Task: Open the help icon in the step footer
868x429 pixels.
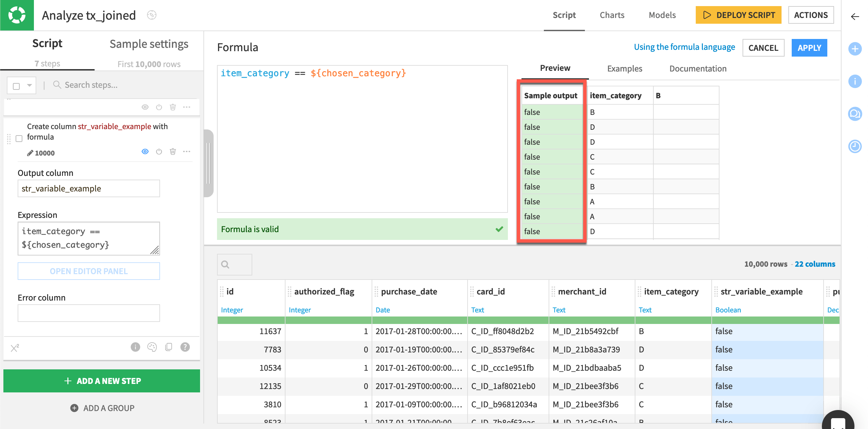Action: pos(185,347)
